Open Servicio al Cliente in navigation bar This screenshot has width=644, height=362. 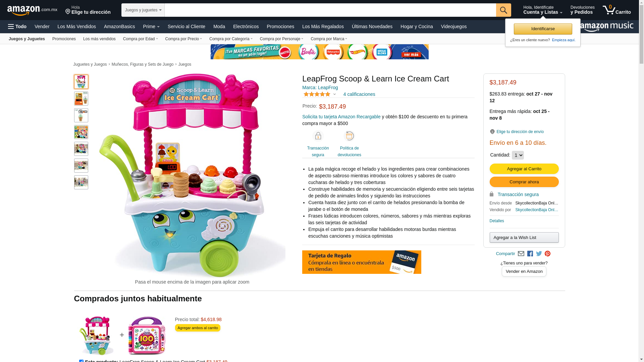click(186, 26)
